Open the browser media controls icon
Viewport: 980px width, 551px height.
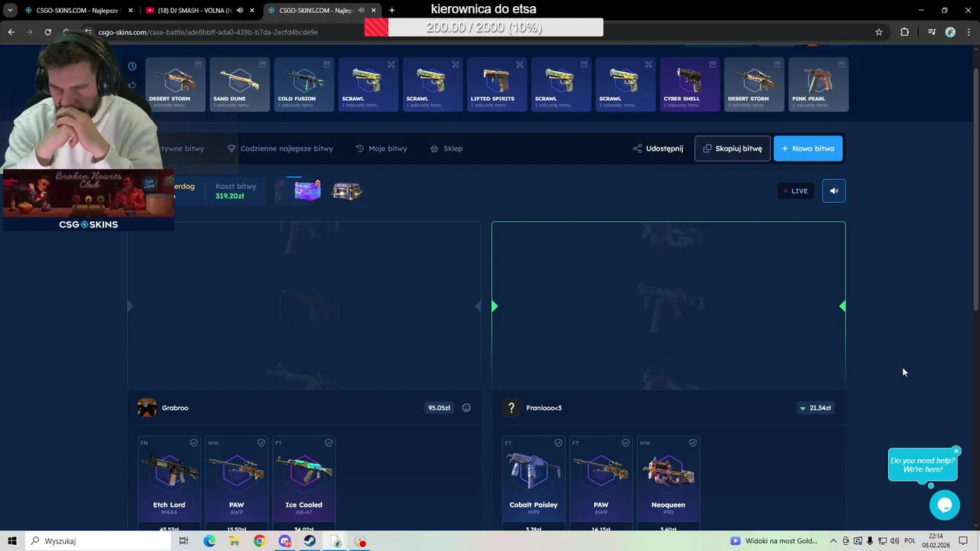[x=931, y=32]
